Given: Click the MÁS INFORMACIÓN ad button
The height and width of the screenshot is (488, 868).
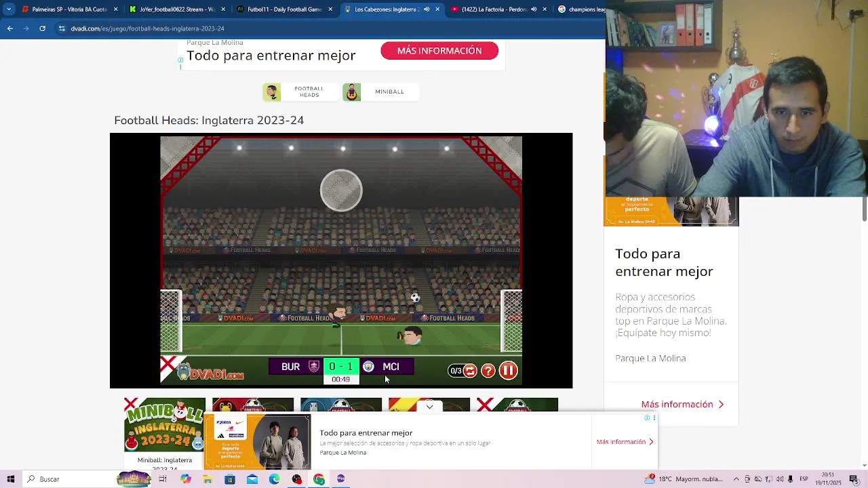Looking at the screenshot, I should click(439, 51).
